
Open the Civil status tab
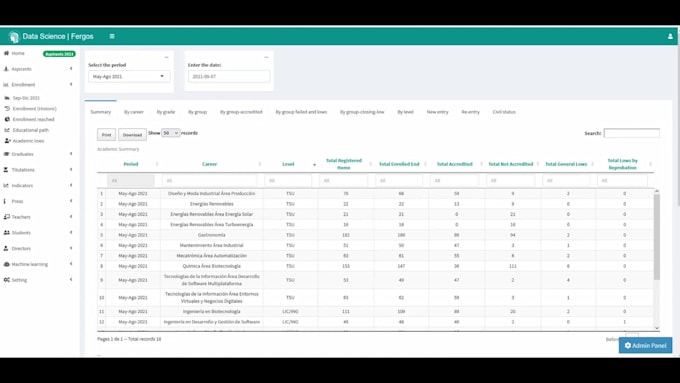point(504,112)
